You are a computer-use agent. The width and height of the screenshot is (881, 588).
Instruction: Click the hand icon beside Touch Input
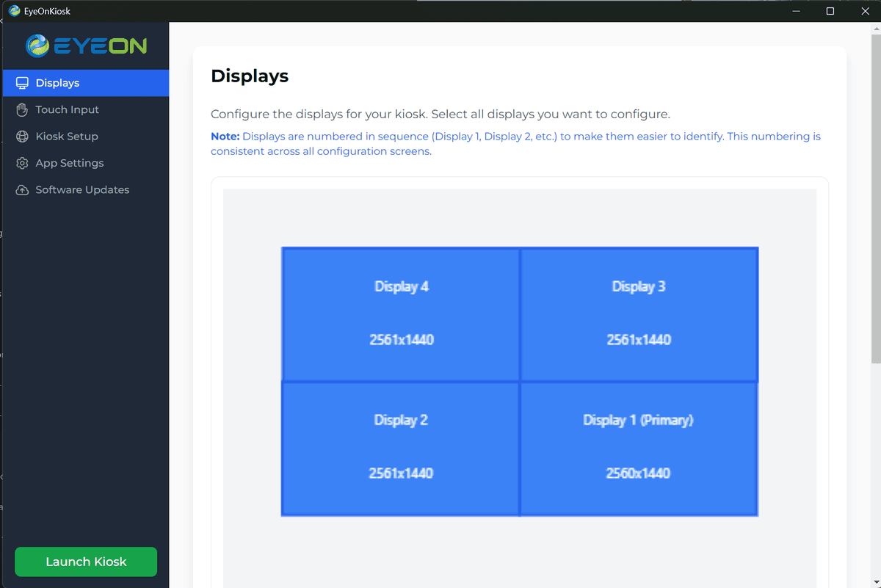[x=21, y=109]
